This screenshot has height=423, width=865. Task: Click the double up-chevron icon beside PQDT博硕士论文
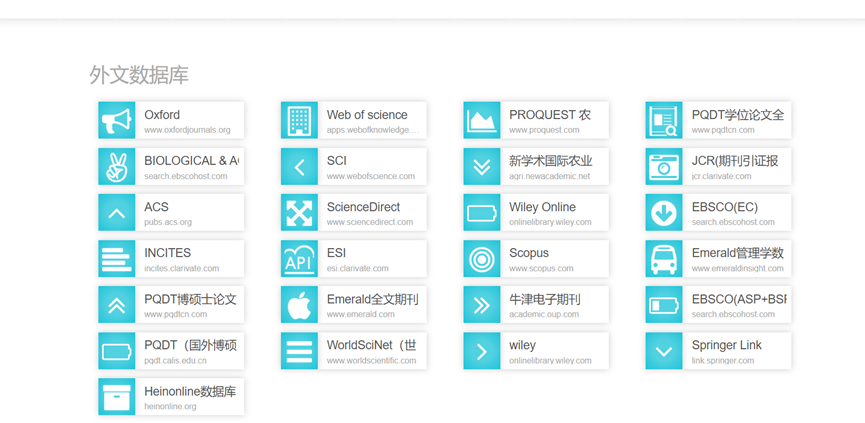pyautogui.click(x=117, y=304)
